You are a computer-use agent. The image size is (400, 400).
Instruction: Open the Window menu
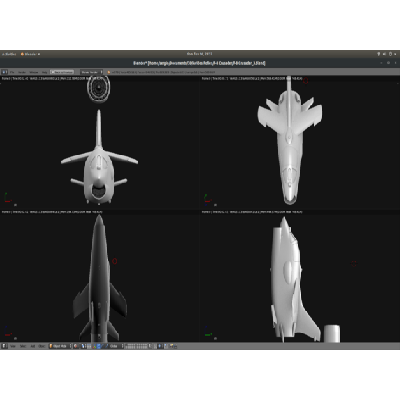[x=34, y=72]
